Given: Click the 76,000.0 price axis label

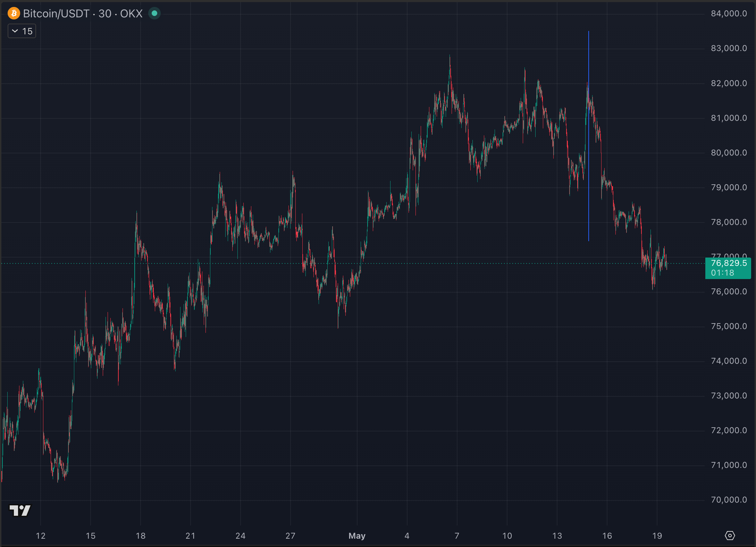Looking at the screenshot, I should [729, 292].
